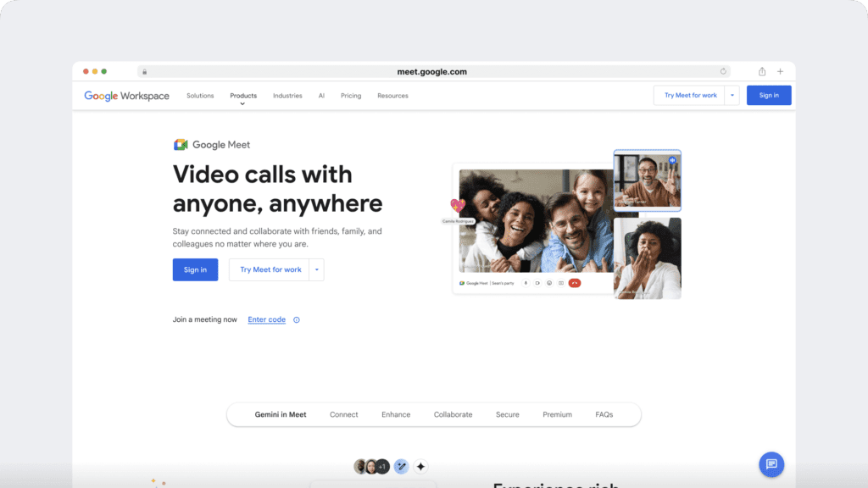868x488 pixels.
Task: Expand the Products navigation menu
Action: pos(243,96)
